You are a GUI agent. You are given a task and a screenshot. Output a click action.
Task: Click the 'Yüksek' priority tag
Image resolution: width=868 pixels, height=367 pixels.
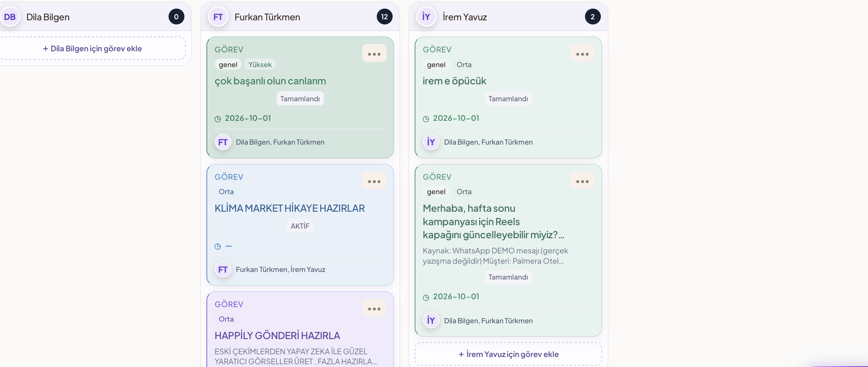pyautogui.click(x=260, y=65)
